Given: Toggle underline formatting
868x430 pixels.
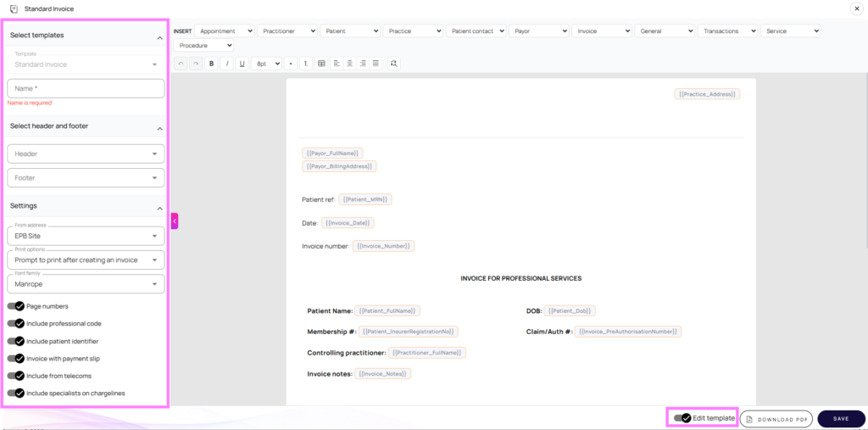Looking at the screenshot, I should click(242, 64).
